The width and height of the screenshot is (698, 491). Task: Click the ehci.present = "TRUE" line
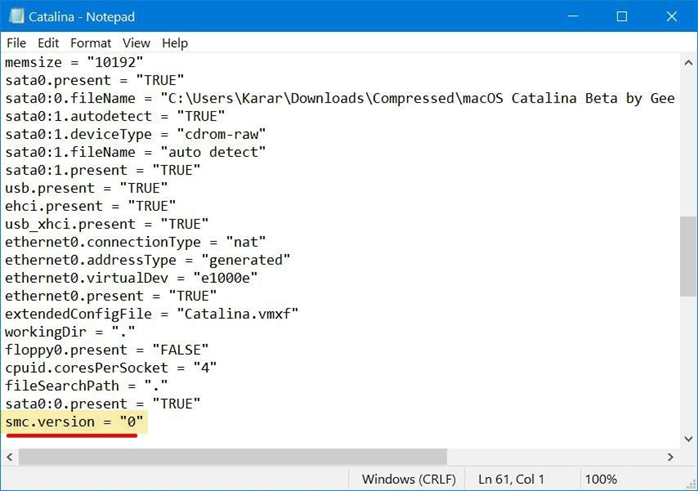pyautogui.click(x=90, y=206)
